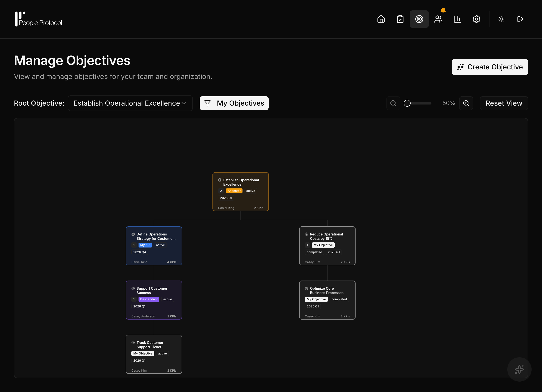Open the Settings gear icon
The height and width of the screenshot is (392, 542).
coord(476,19)
